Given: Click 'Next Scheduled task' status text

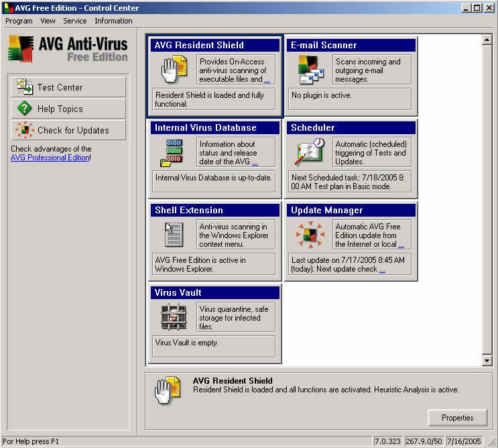Looking at the screenshot, I should pos(348,182).
